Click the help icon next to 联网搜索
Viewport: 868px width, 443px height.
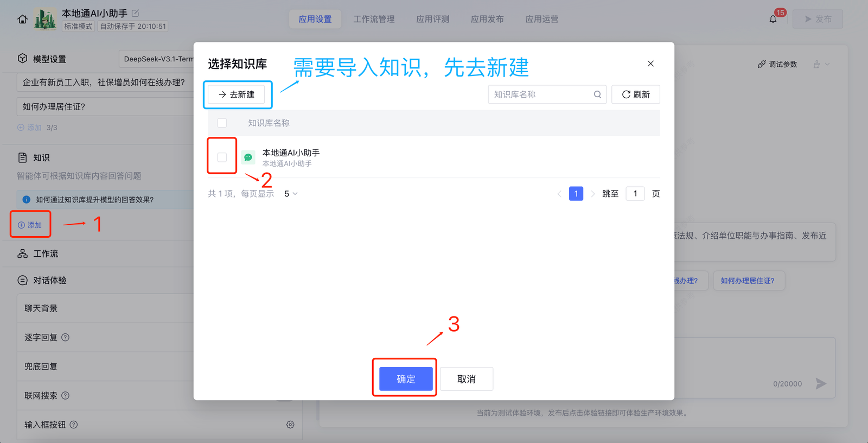[66, 395]
